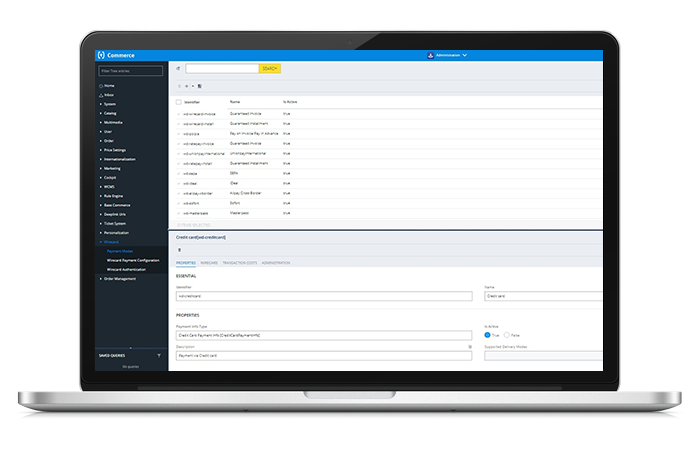Collapse the Wirecard tree node

(x=100, y=241)
